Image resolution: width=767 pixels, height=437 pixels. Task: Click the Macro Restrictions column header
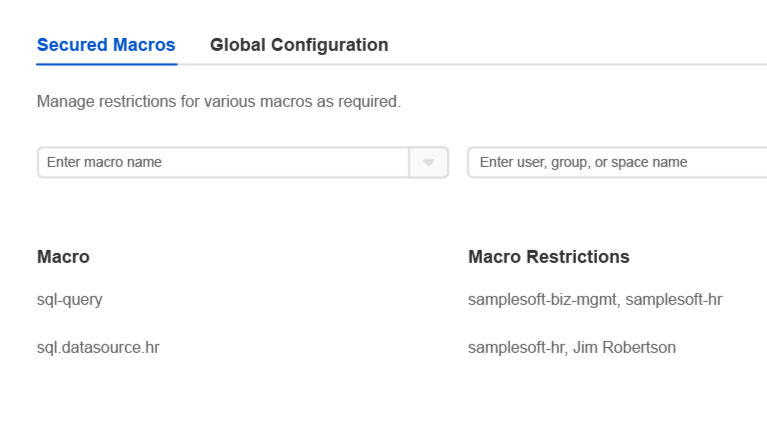pyautogui.click(x=549, y=257)
